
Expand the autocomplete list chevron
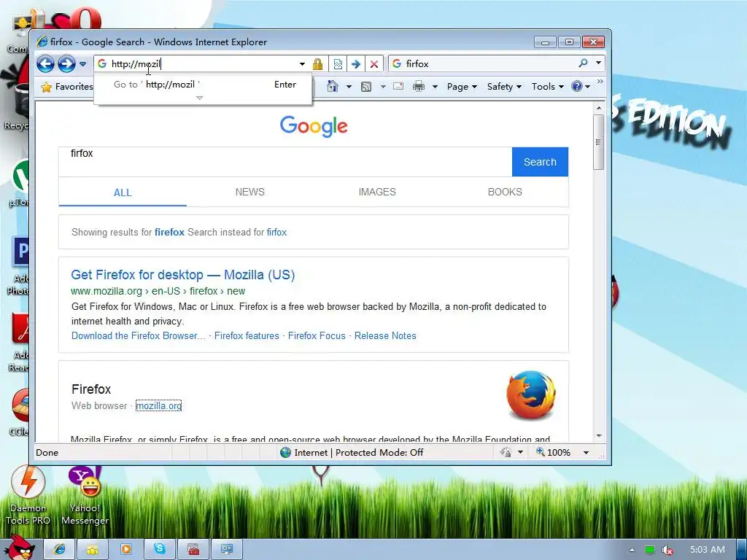[x=200, y=98]
